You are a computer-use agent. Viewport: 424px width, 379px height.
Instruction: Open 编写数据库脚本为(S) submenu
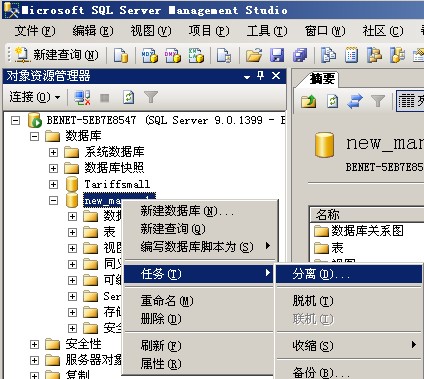point(199,247)
